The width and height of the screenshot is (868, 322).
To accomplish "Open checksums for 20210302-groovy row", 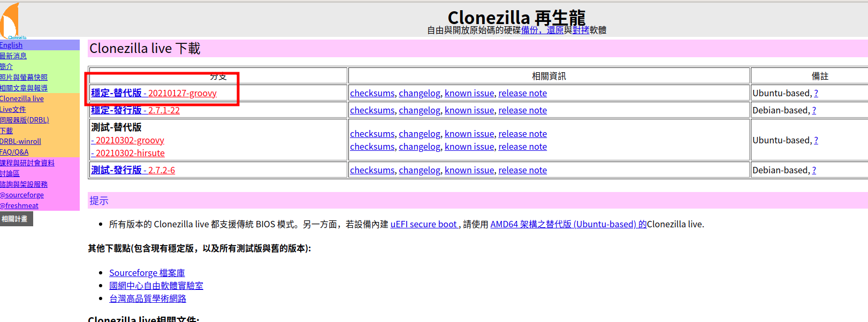I will point(372,134).
